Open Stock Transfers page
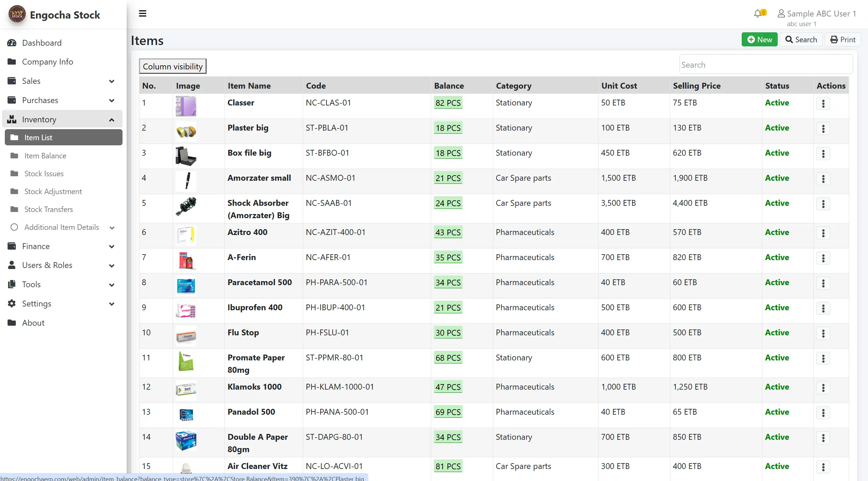 [x=63, y=210]
